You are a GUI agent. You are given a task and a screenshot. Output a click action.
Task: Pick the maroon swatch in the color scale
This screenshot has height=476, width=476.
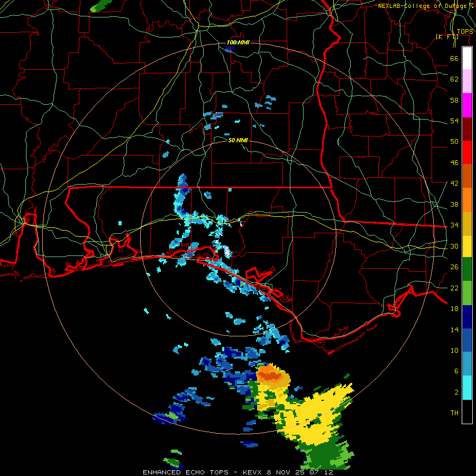tap(467, 129)
